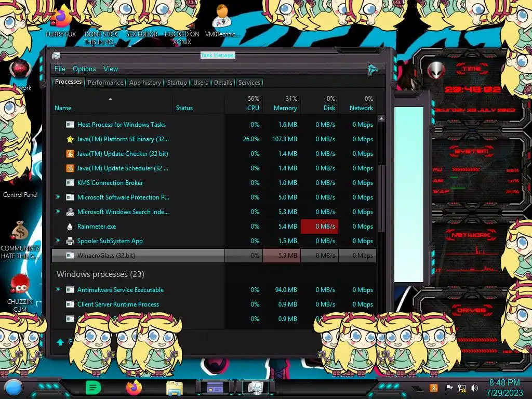The image size is (532, 399).
Task: Open the green notes app on taskbar
Action: click(x=93, y=388)
